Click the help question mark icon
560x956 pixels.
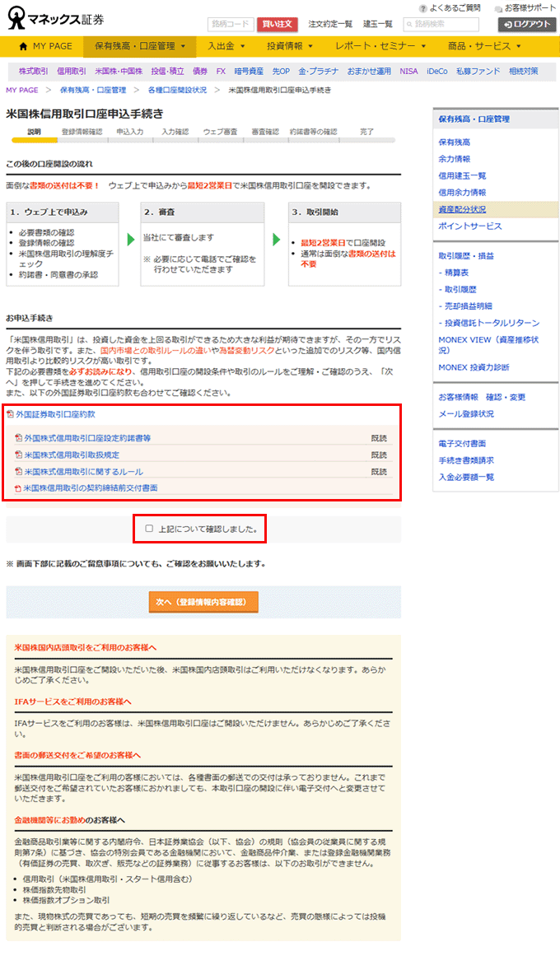[x=422, y=8]
